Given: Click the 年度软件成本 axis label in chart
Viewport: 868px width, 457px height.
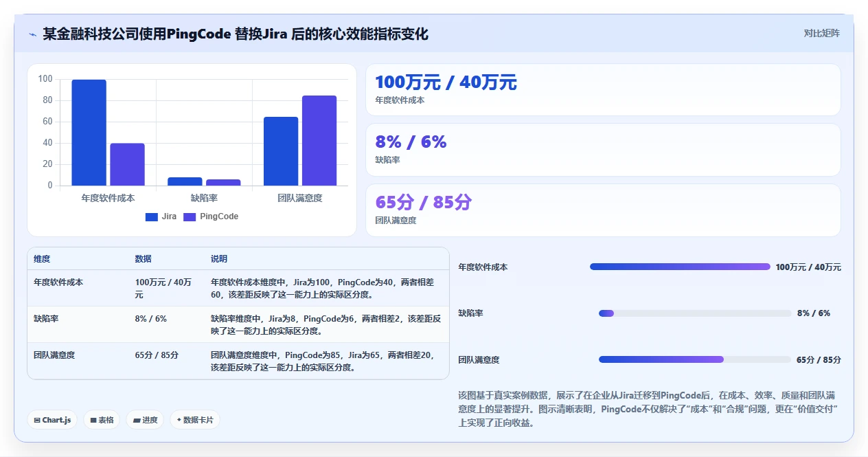Looking at the screenshot, I should pos(108,198).
